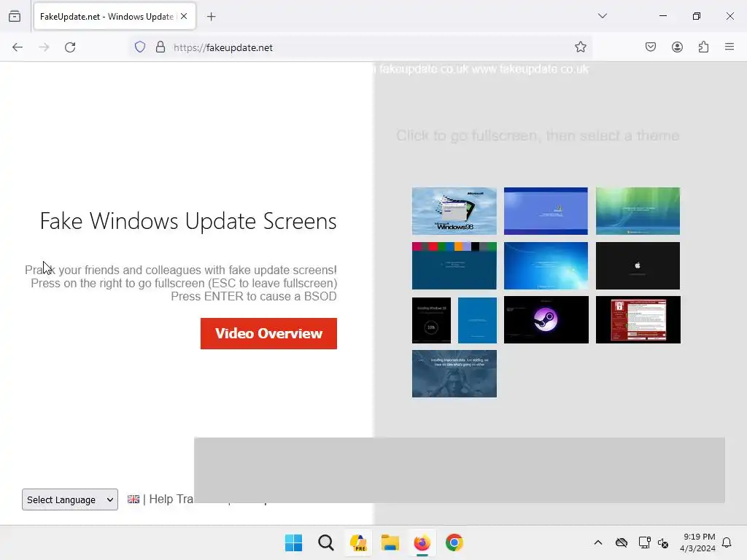This screenshot has width=747, height=560.
Task: Open the clock showing 9:19 PM
Action: 698,542
